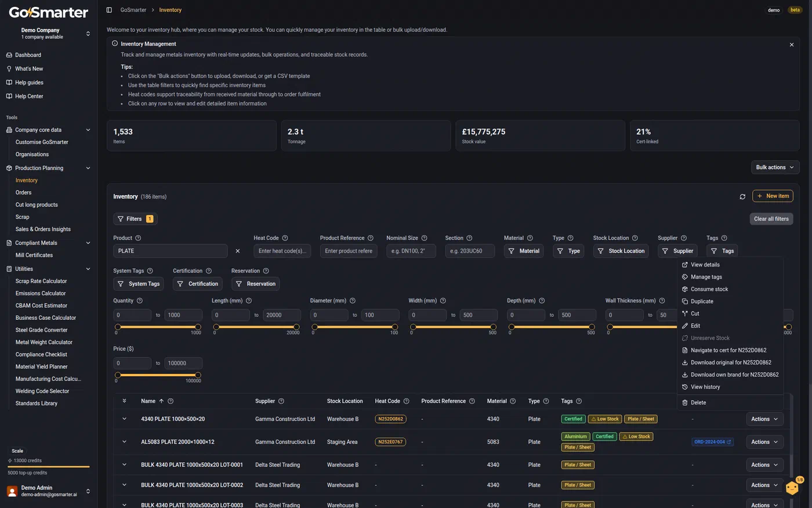Clear the PLATE product filter
812x508 pixels.
(x=238, y=251)
